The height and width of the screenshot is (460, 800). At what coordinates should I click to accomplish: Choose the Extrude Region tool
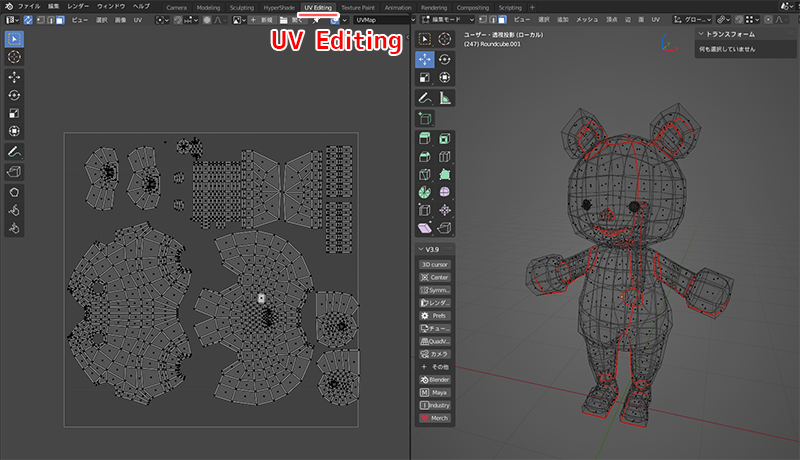pos(424,139)
